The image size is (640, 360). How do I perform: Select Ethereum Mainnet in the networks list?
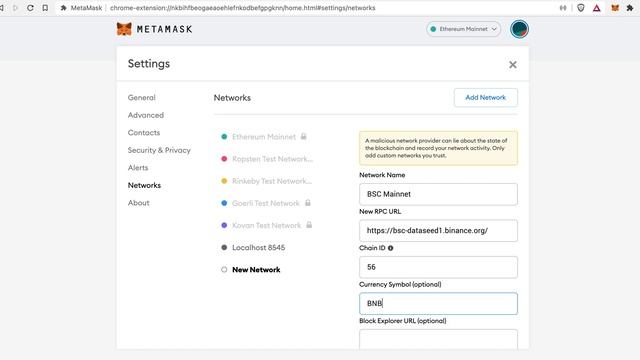[x=264, y=137]
